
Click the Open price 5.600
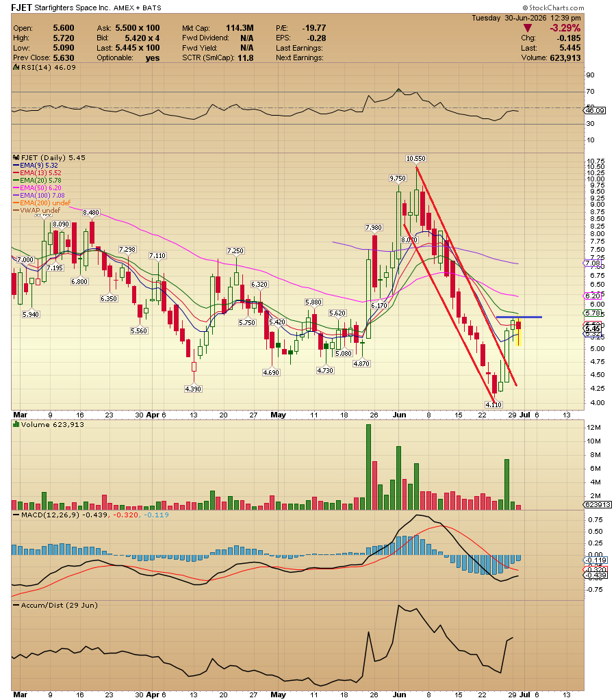tap(64, 27)
